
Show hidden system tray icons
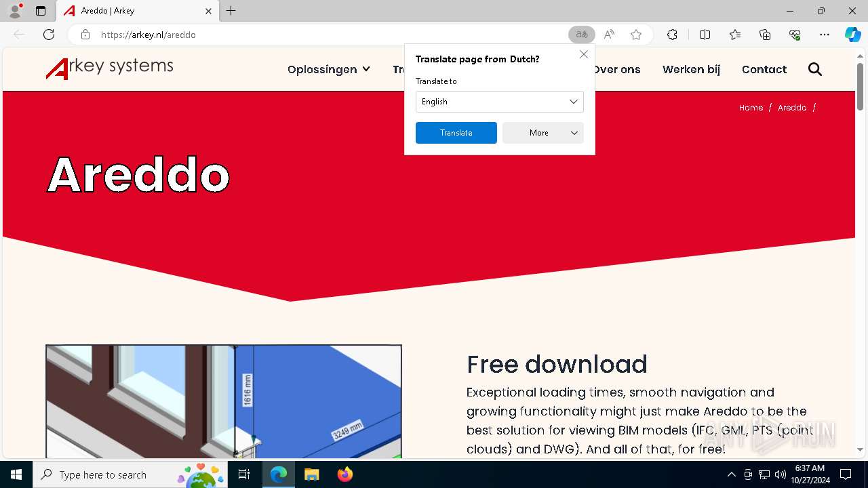tap(731, 474)
